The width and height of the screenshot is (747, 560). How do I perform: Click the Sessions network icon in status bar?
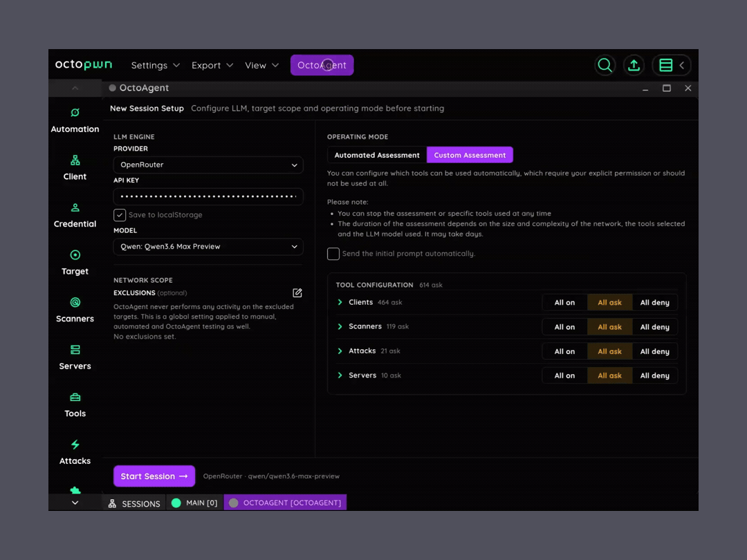coord(113,503)
